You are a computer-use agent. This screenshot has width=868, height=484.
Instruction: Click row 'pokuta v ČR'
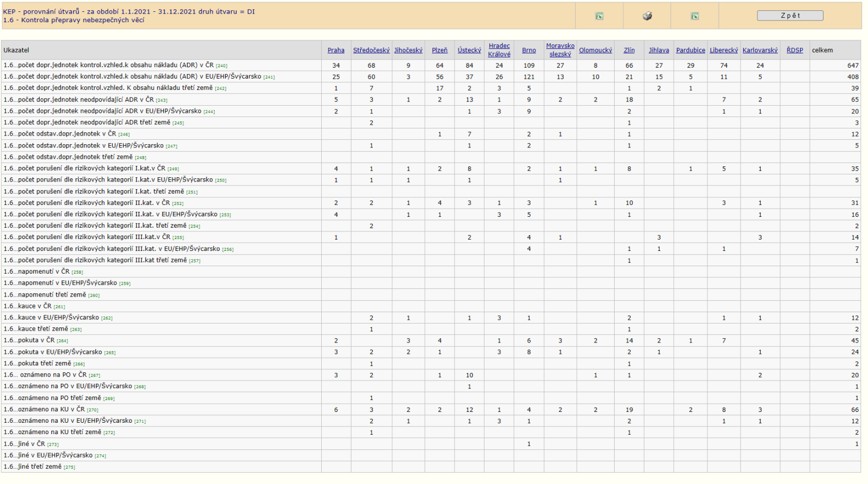[x=36, y=340]
